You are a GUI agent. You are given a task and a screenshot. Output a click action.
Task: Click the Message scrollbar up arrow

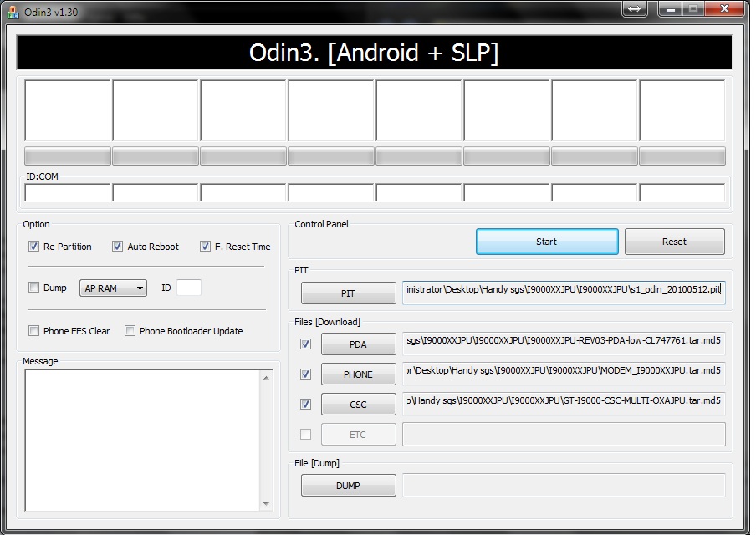(x=266, y=378)
